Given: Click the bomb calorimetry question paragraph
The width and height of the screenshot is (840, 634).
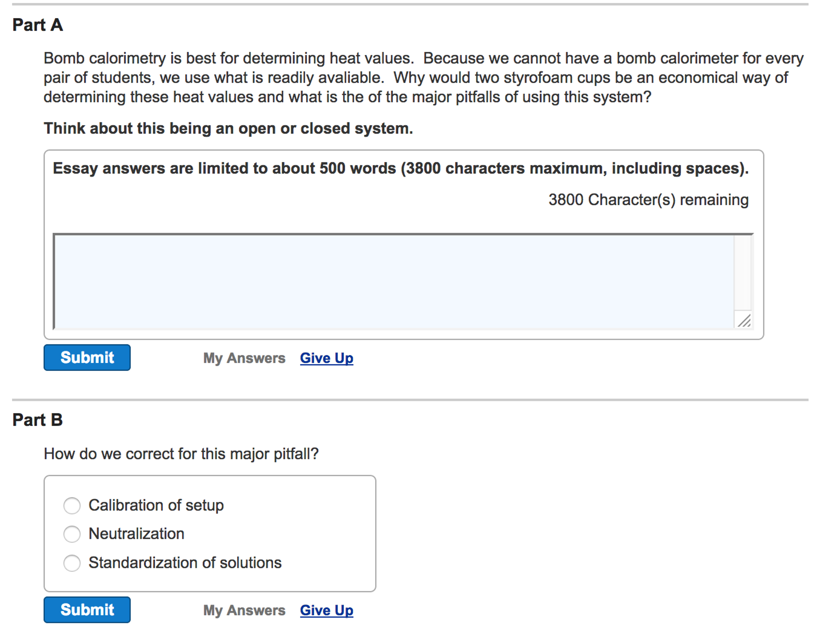Looking at the screenshot, I should (423, 78).
